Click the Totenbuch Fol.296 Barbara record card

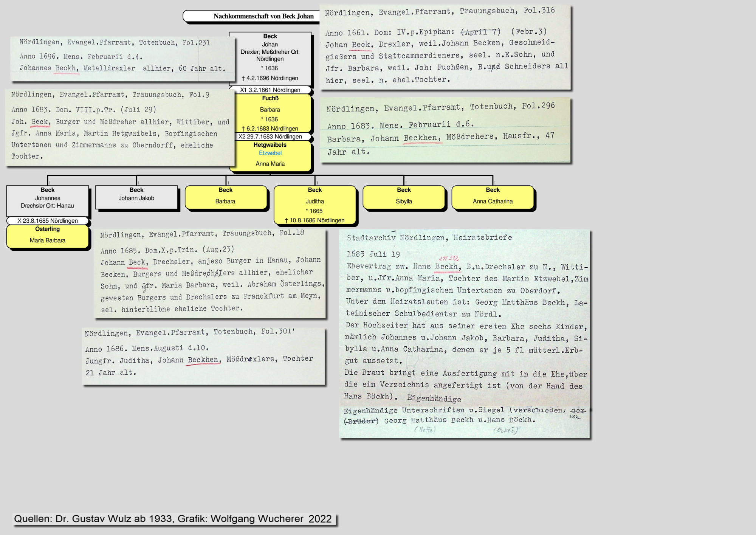coord(445,130)
